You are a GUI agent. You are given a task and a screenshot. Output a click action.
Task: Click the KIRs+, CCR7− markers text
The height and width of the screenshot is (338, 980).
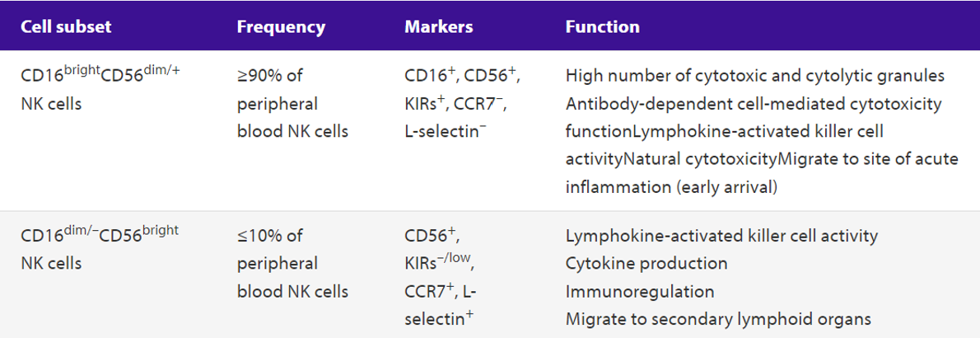click(455, 103)
